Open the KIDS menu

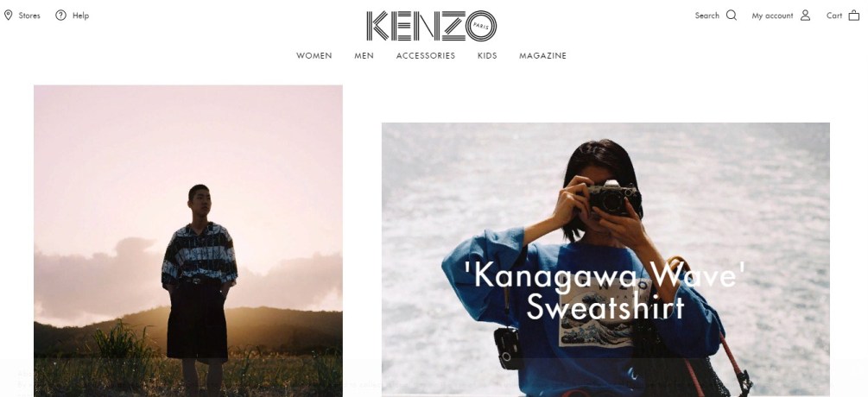[x=487, y=55]
